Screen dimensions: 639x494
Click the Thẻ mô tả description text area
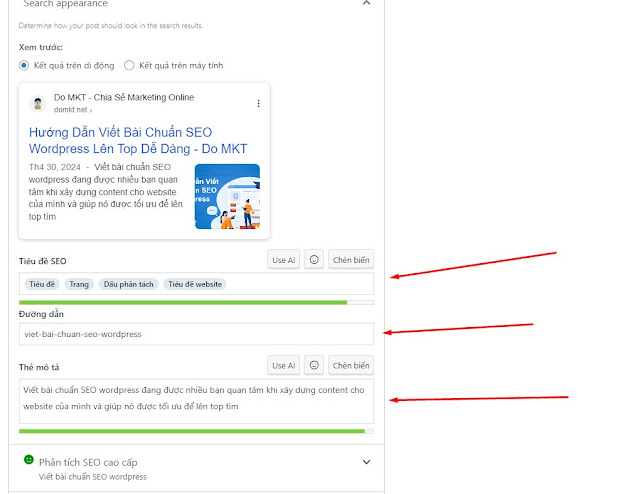coord(196,401)
